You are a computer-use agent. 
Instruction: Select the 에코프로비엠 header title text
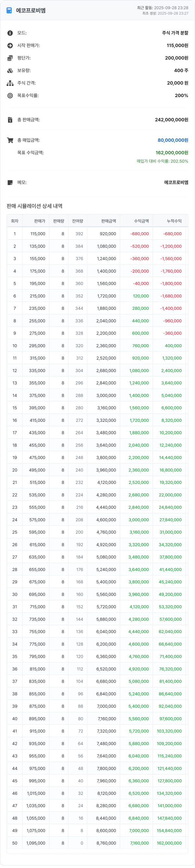click(x=31, y=10)
